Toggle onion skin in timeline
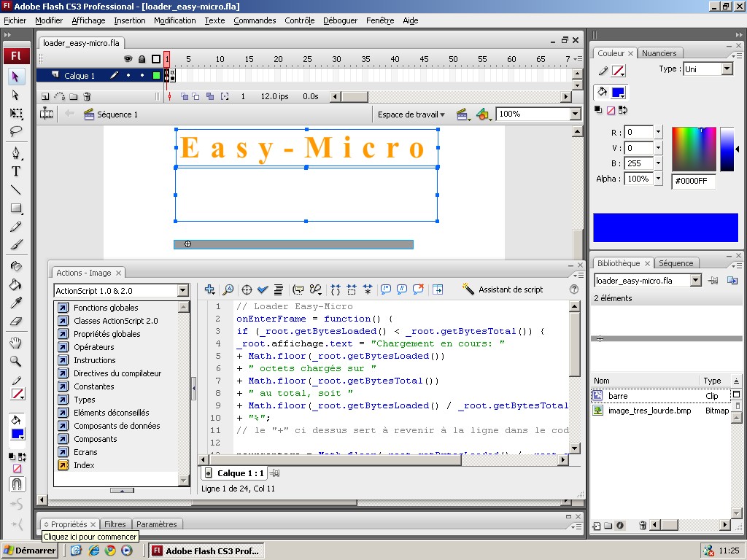 click(x=185, y=97)
